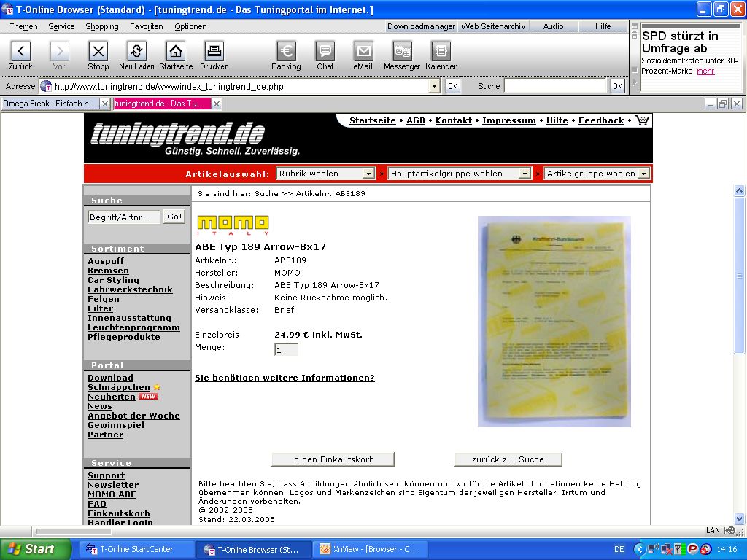This screenshot has width=747, height=560.
Task: Open the Favoriten menu
Action: click(147, 26)
